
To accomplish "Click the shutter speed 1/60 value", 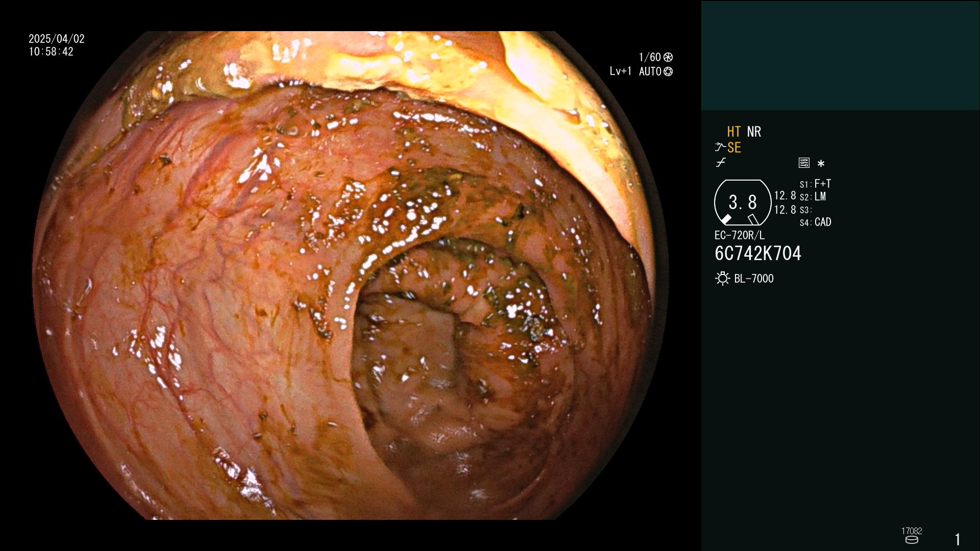I will [x=650, y=57].
